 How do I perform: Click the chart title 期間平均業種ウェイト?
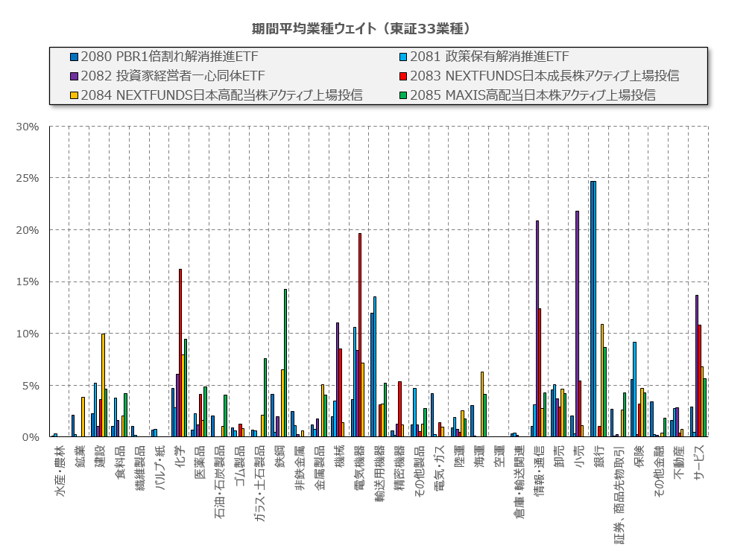pyautogui.click(x=361, y=28)
